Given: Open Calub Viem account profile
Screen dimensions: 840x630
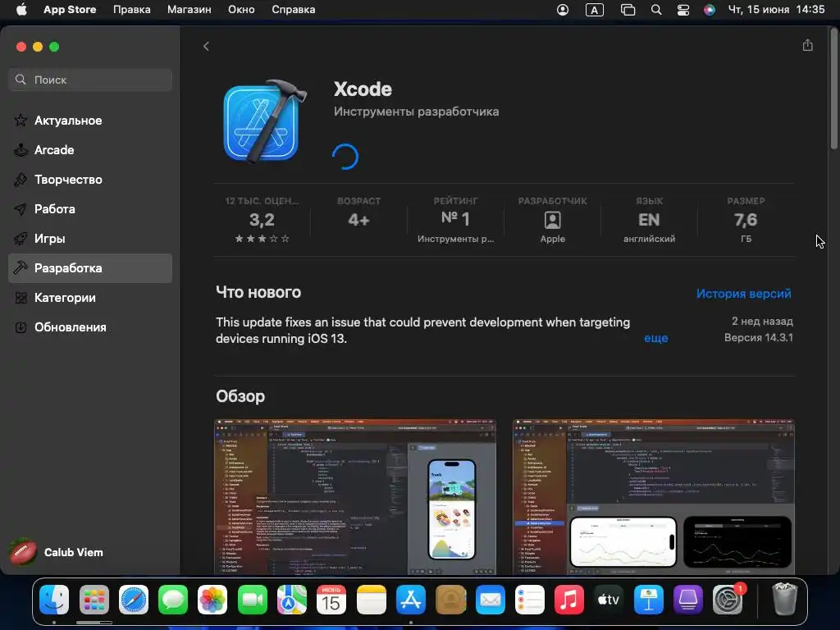Looking at the screenshot, I should pyautogui.click(x=57, y=552).
